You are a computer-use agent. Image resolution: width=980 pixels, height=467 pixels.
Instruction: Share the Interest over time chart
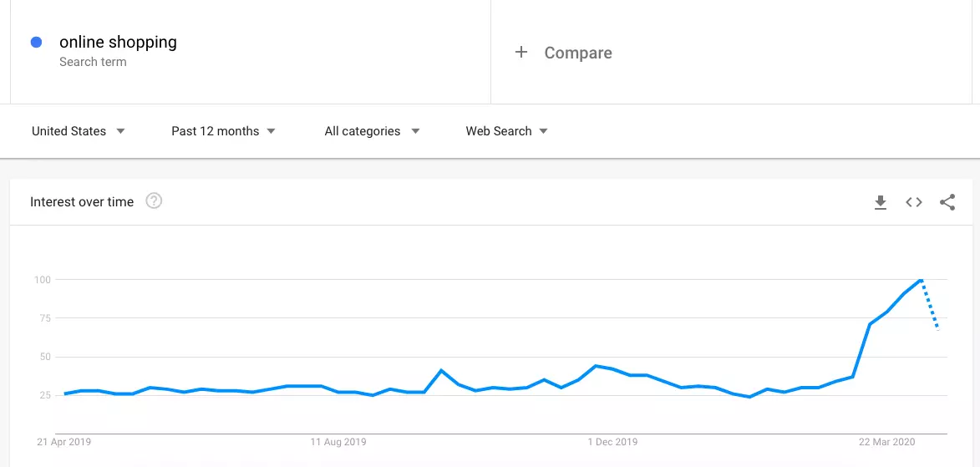point(947,202)
